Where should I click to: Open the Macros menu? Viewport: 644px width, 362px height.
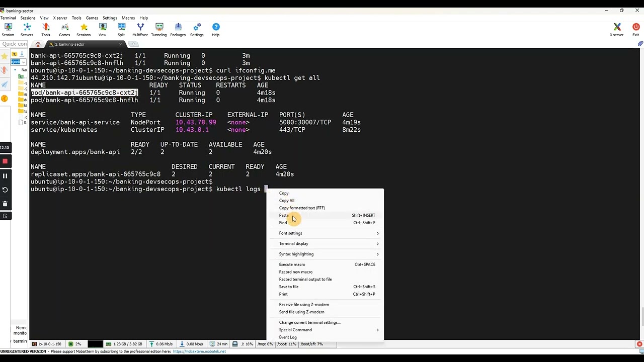click(x=128, y=18)
